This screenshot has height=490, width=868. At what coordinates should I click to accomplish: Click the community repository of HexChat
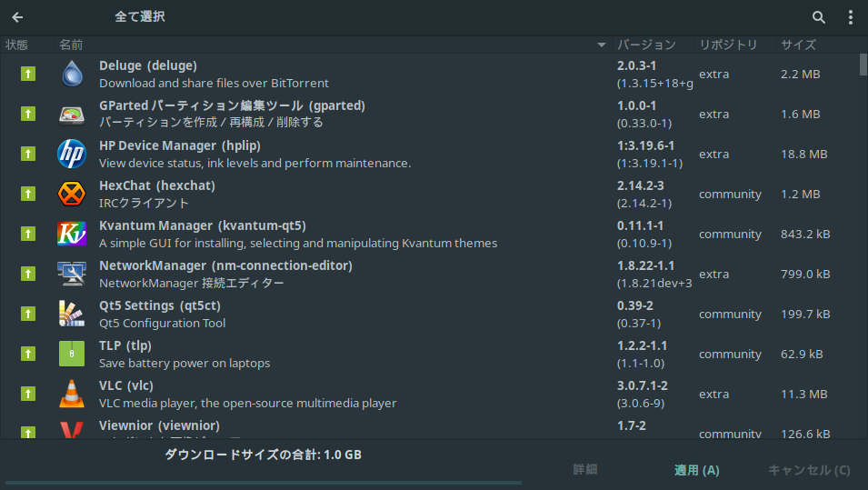(x=730, y=194)
